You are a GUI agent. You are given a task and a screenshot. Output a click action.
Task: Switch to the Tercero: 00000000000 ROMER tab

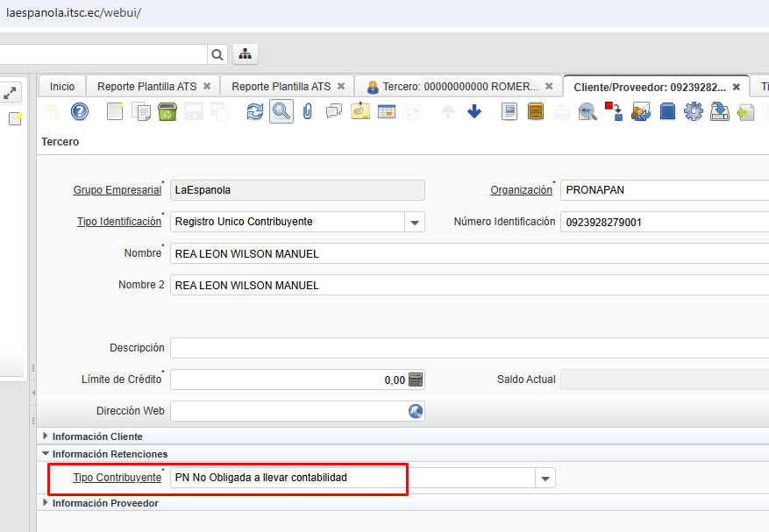tap(452, 87)
